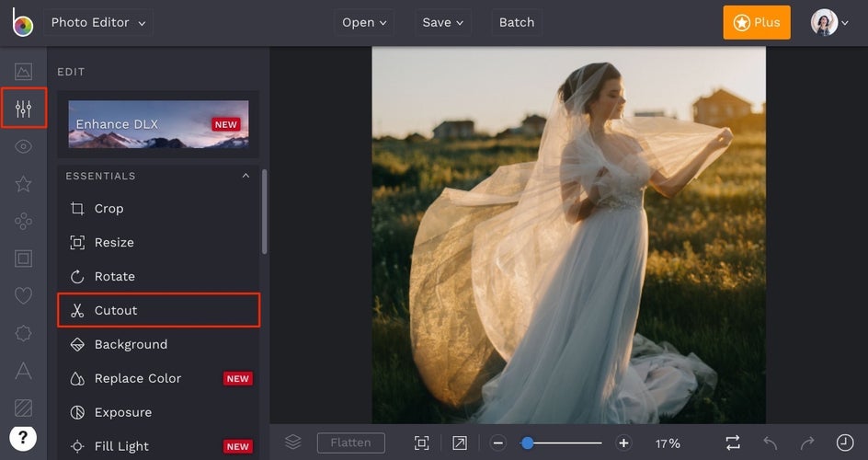Open the Open menu dropdown
Image resolution: width=868 pixels, height=460 pixels.
coord(364,23)
